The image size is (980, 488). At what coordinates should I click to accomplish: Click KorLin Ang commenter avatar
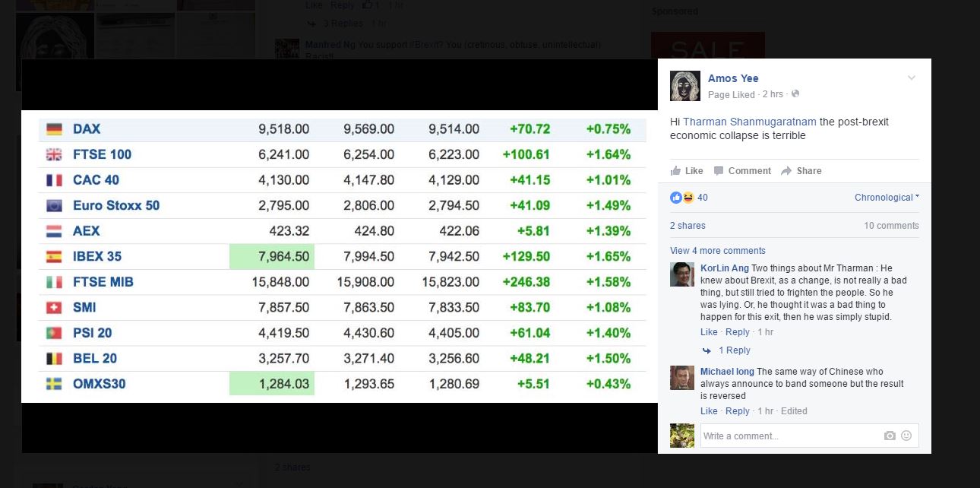click(682, 274)
